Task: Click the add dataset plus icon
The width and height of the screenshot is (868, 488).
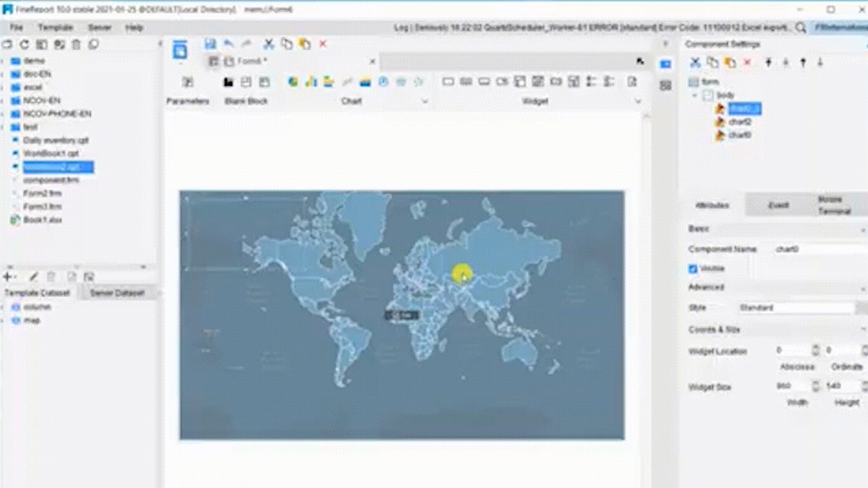Action: point(8,277)
